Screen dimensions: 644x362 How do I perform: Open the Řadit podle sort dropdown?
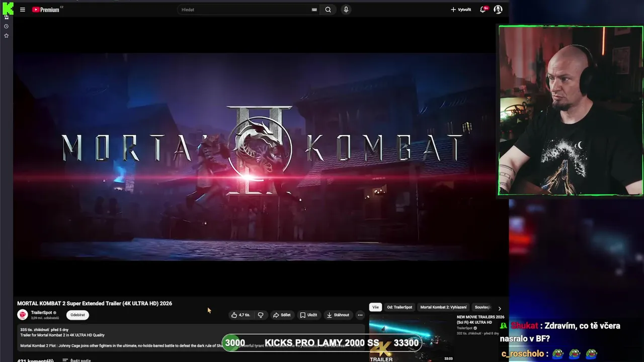coord(77,360)
